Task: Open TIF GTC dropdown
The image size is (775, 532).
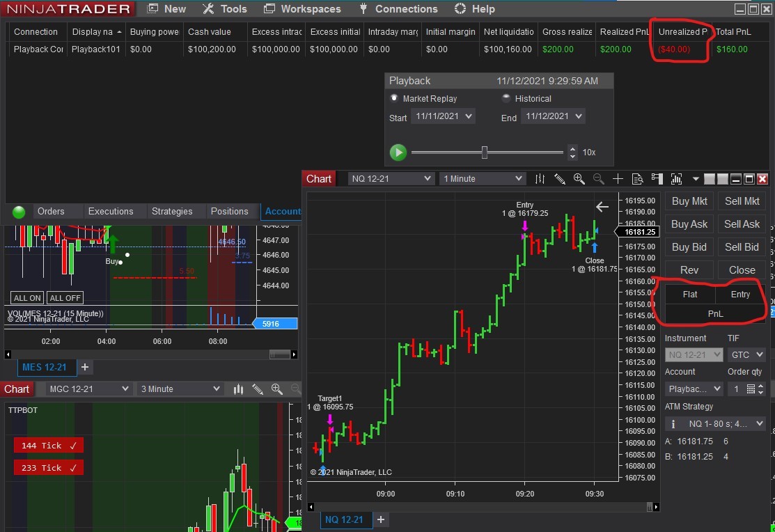Action: pyautogui.click(x=746, y=355)
